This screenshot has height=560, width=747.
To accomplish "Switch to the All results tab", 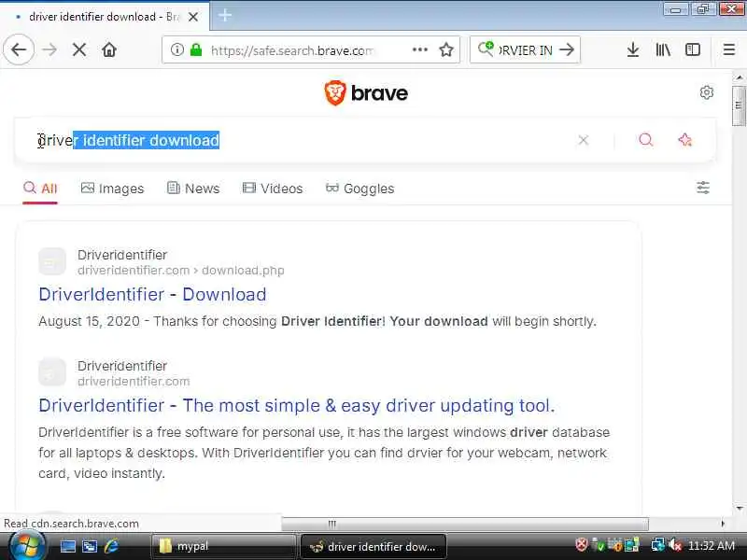I will pos(40,189).
